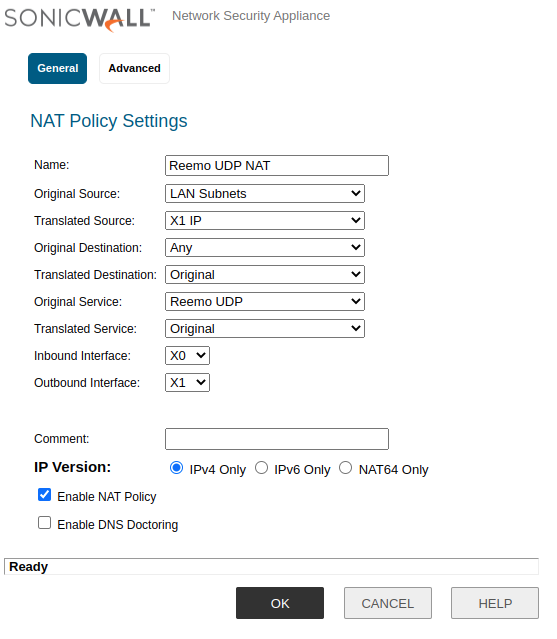Click the Ready status bar text
The height and width of the screenshot is (639, 557).
[x=29, y=567]
